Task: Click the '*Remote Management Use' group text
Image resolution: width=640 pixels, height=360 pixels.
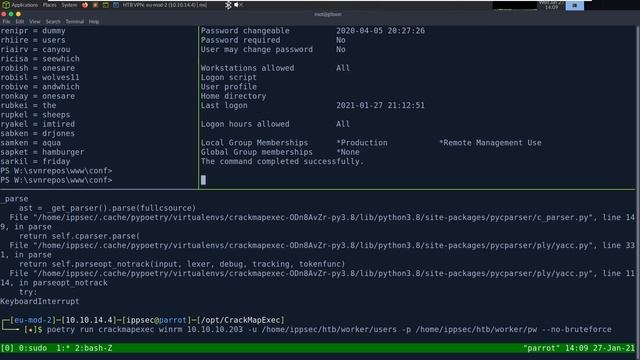Action: click(x=490, y=143)
